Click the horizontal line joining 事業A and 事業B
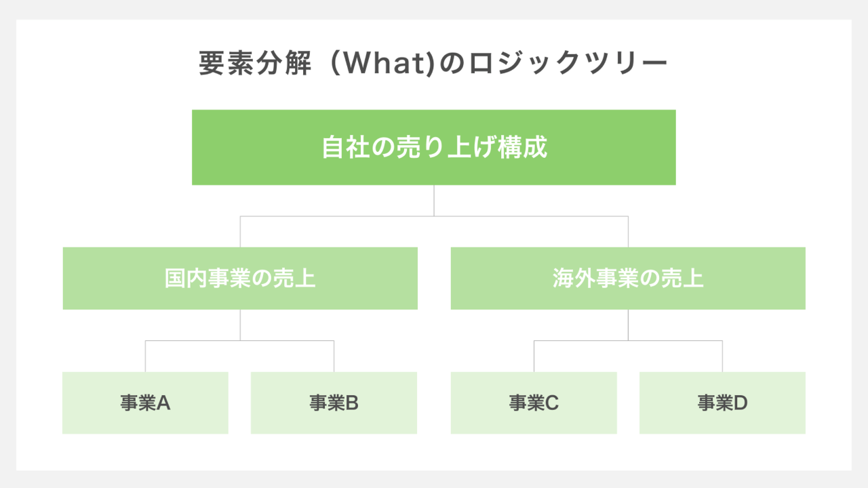 (x=239, y=340)
